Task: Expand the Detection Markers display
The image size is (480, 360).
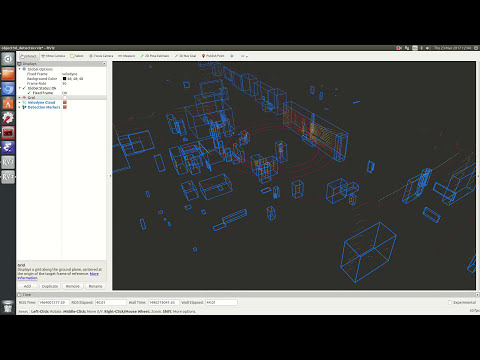Action: (x=19, y=107)
